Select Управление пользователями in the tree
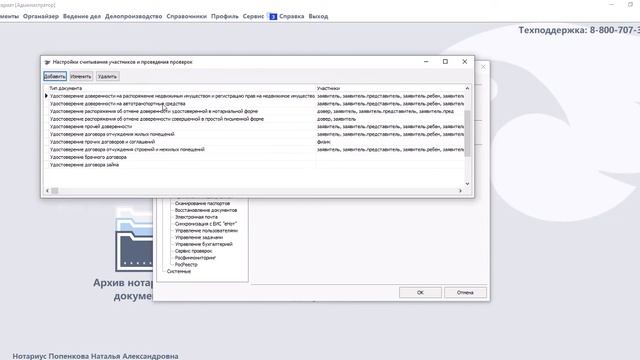 (206, 231)
